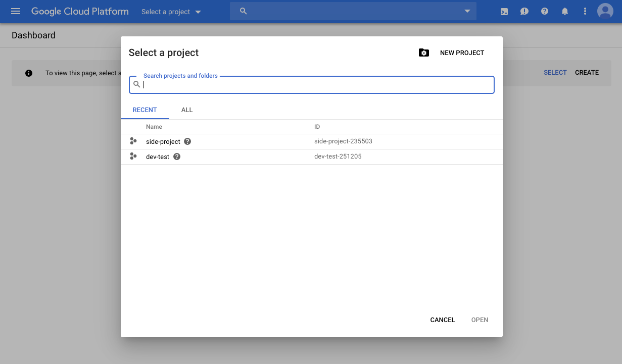Click the new project folder icon
This screenshot has width=622, height=364.
(x=424, y=53)
